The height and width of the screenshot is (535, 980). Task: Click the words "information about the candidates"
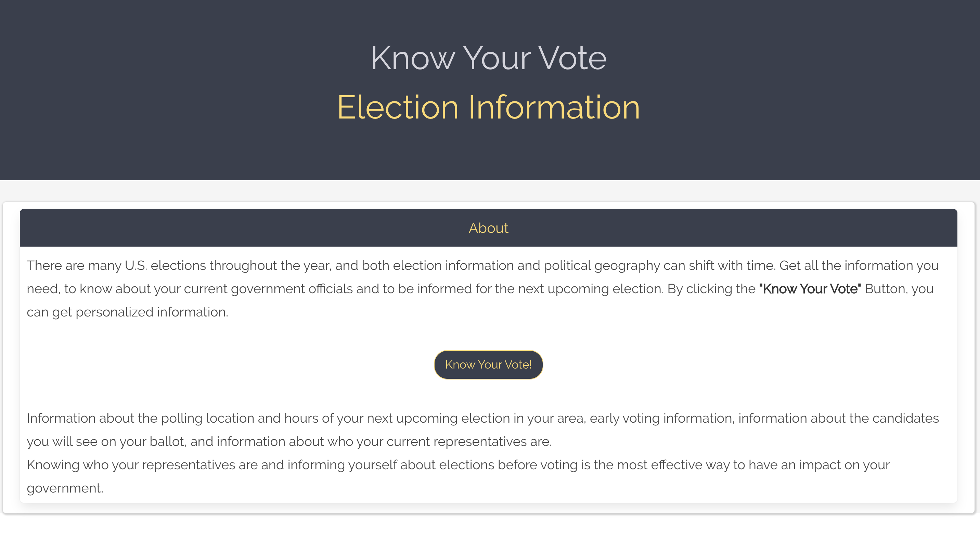838,418
